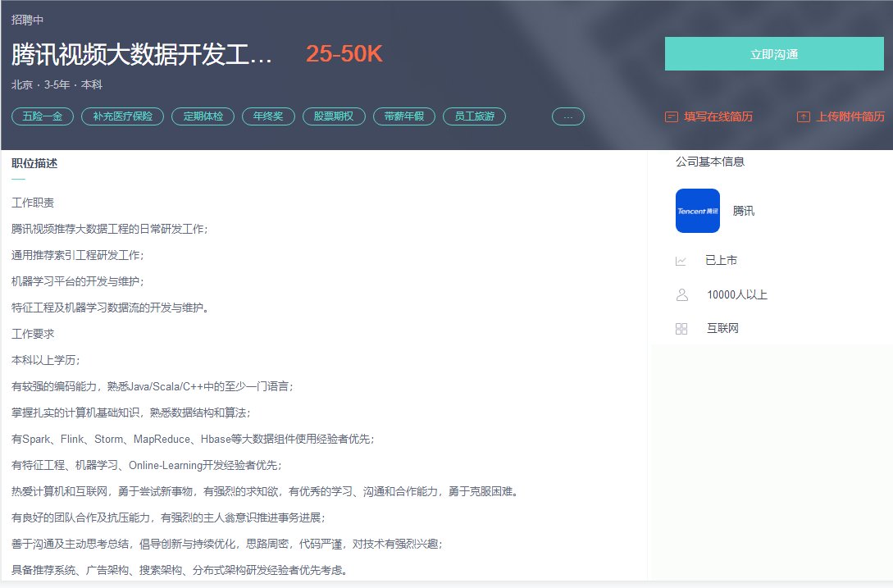This screenshot has height=588, width=893.
Task: Click the grid icon next to 互联网
Action: (x=681, y=327)
